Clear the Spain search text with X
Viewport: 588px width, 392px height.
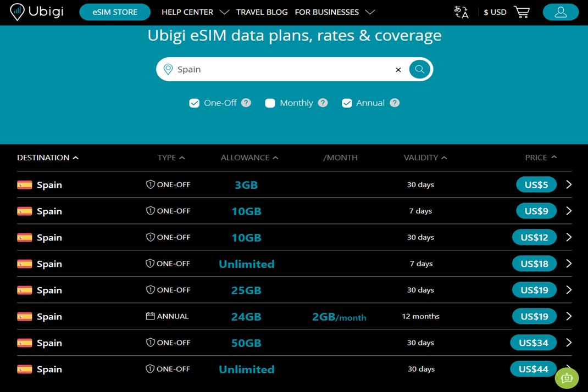pyautogui.click(x=398, y=70)
